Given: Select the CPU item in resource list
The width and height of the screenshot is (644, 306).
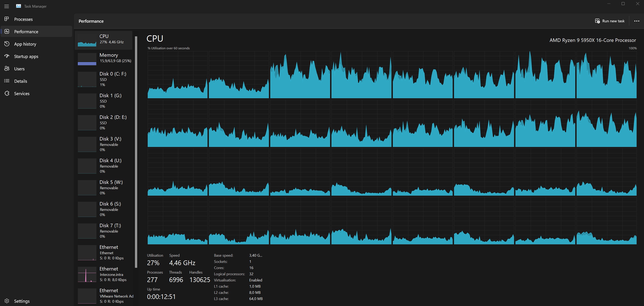Looking at the screenshot, I should click(x=103, y=40).
